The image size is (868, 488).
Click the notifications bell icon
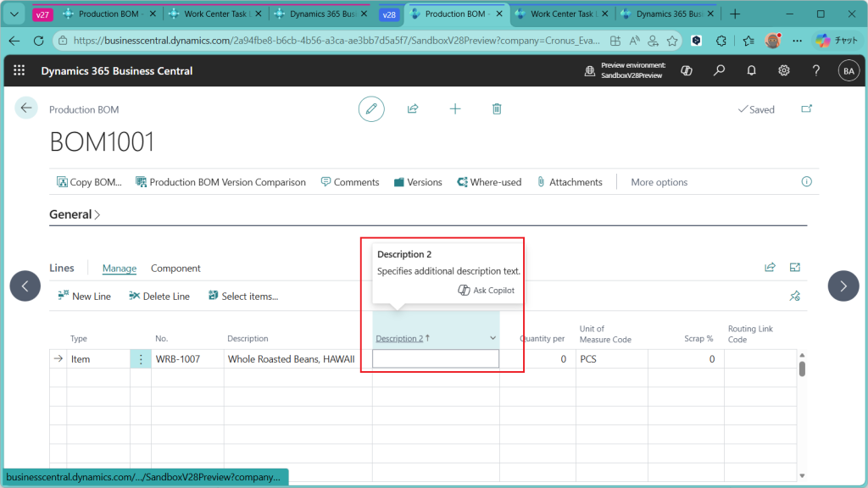click(x=751, y=71)
